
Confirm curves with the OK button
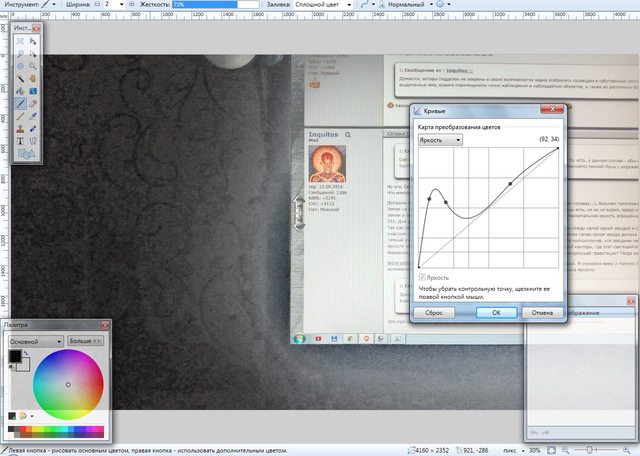pyautogui.click(x=496, y=313)
